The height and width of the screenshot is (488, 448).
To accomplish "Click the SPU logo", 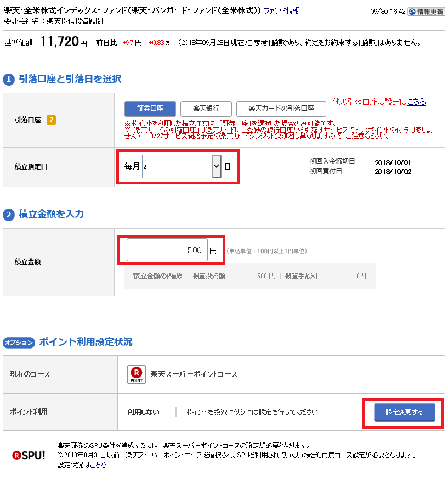I will [x=29, y=455].
